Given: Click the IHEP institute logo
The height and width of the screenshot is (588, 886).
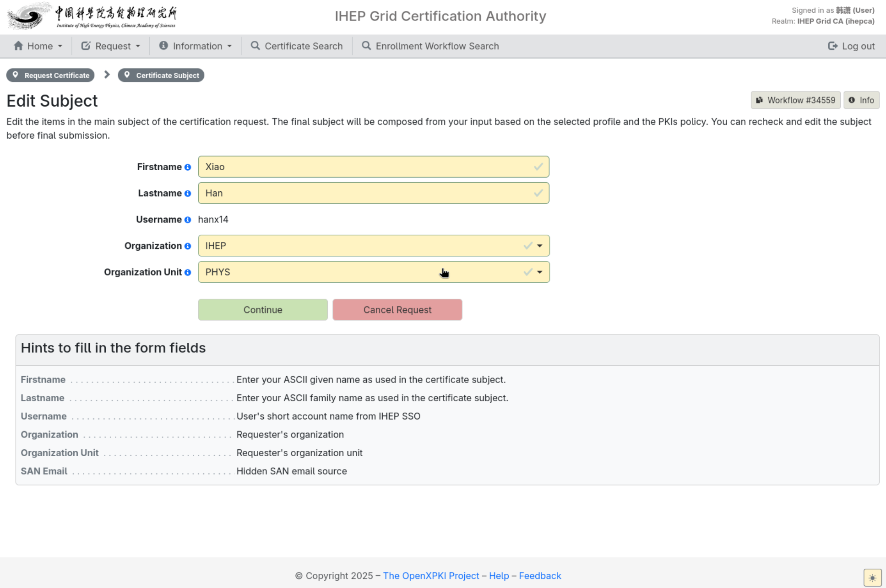Looking at the screenshot, I should pos(92,16).
